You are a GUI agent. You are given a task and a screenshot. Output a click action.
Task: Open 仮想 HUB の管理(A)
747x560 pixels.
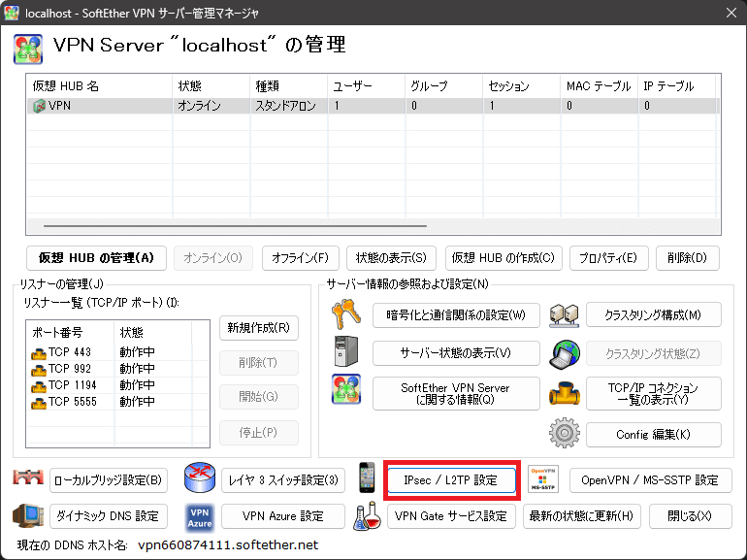[96, 258]
